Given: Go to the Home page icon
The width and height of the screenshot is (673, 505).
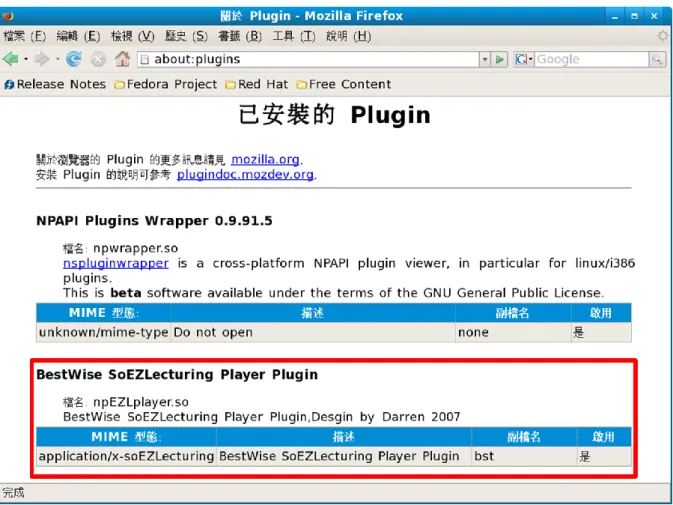Looking at the screenshot, I should [122, 59].
